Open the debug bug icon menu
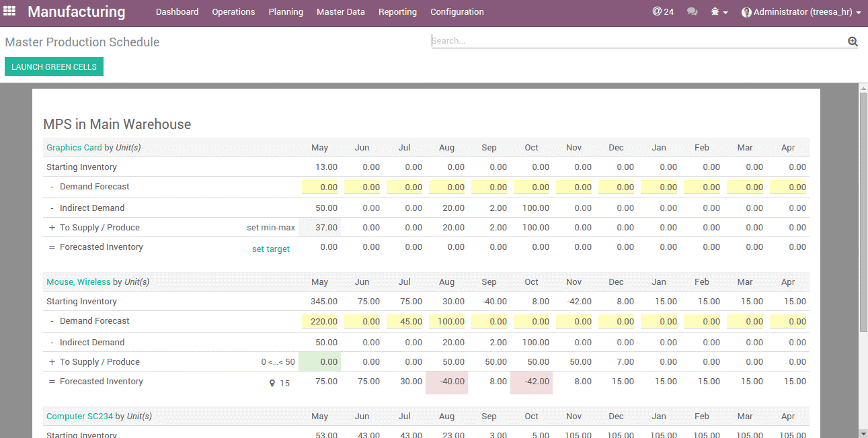Viewport: 868px width, 438px height. 719,12
